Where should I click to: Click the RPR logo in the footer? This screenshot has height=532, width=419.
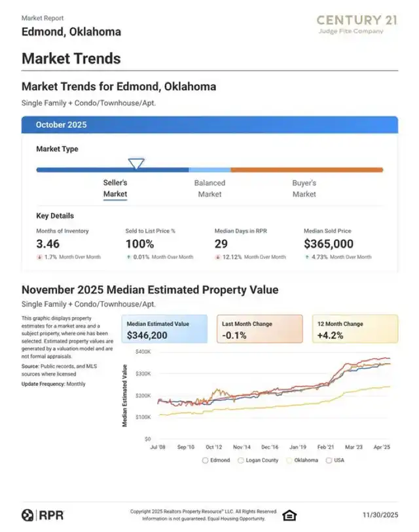pos(43,515)
